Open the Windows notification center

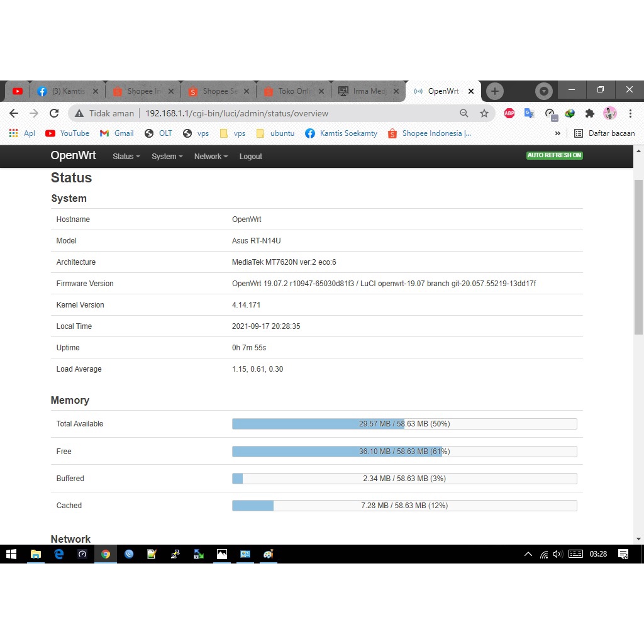pos(623,554)
